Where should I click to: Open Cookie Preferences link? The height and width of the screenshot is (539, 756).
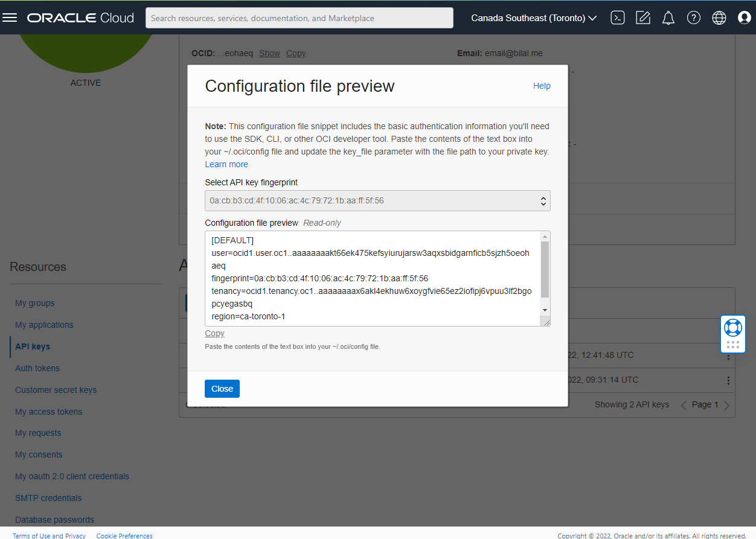coord(124,535)
